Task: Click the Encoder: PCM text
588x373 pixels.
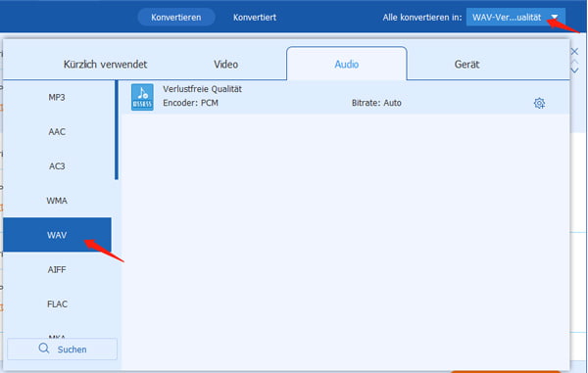Action: tap(190, 103)
